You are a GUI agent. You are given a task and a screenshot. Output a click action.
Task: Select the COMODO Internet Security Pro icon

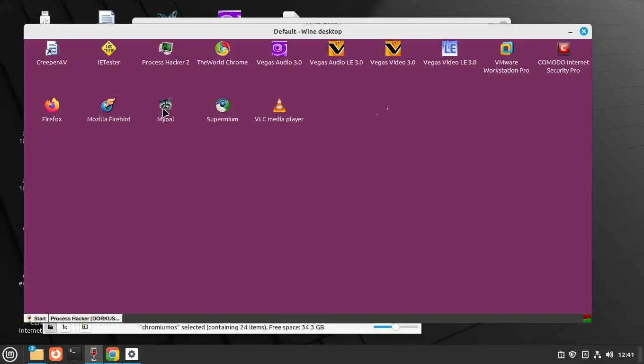point(563,48)
